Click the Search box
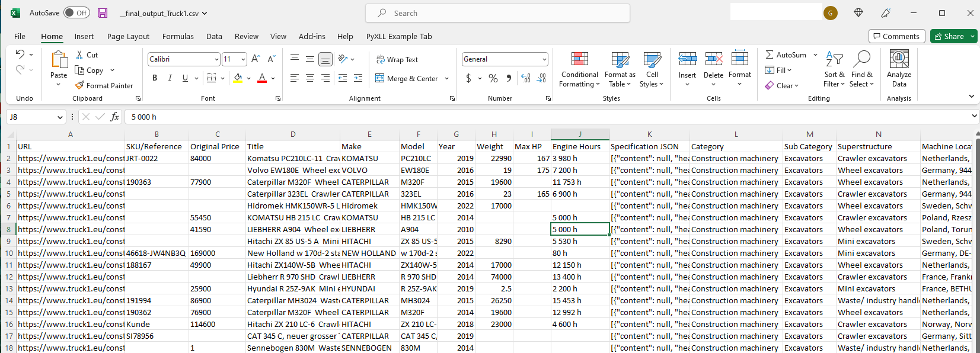980x353 pixels. tap(497, 13)
